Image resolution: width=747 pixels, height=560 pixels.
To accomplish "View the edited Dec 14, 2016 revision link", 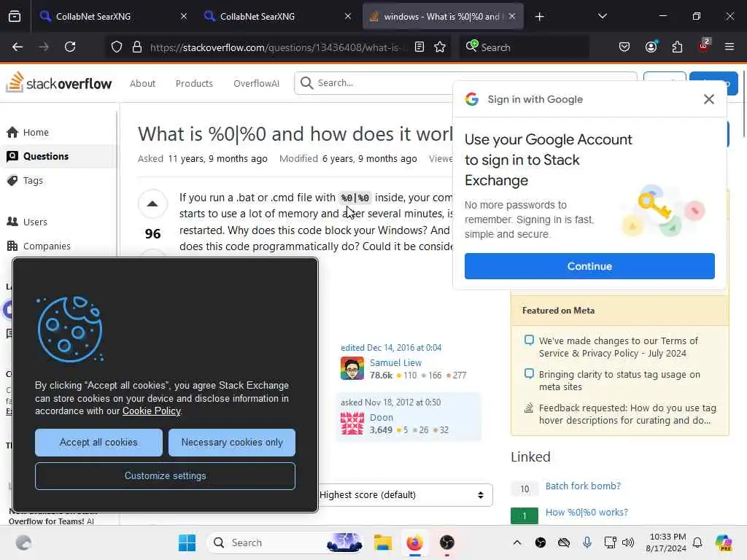I will pyautogui.click(x=391, y=348).
